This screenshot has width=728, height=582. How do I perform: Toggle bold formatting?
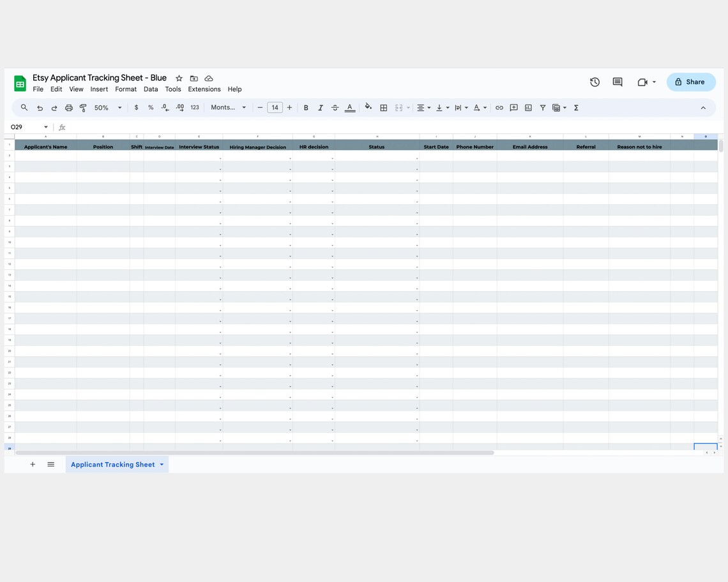[306, 107]
